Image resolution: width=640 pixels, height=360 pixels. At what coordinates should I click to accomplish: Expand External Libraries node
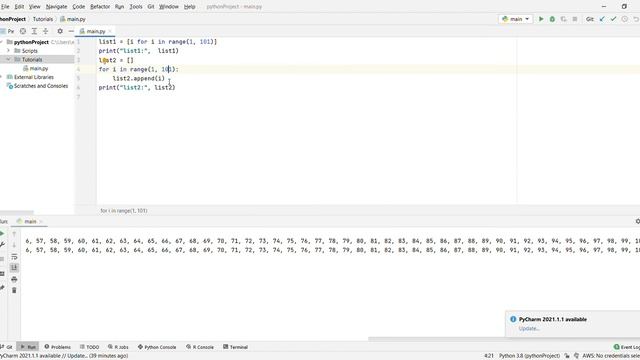pyautogui.click(x=2, y=77)
